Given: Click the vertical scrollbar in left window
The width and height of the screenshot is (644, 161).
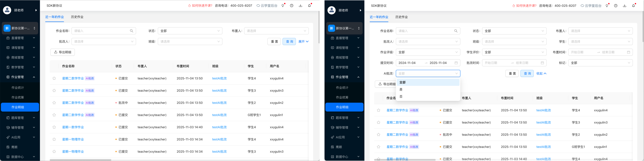Looking at the screenshot, I should [319, 27].
